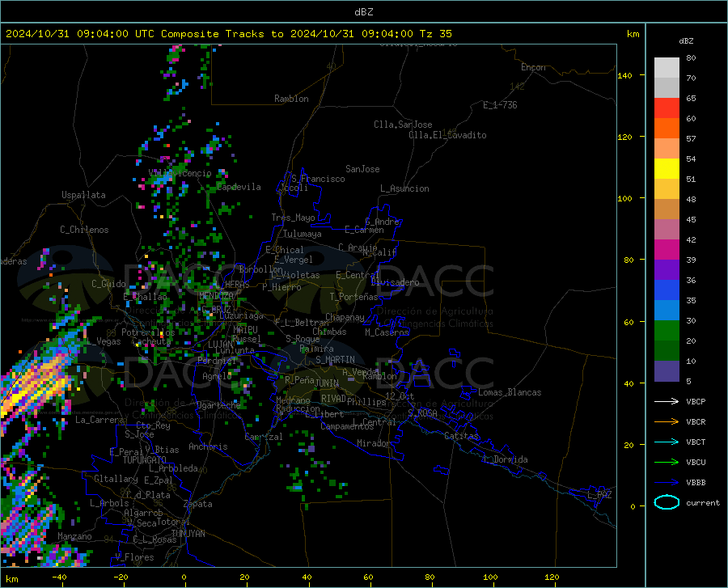Image resolution: width=728 pixels, height=588 pixels.
Task: Click the Mirador map label
Action: coord(373,443)
